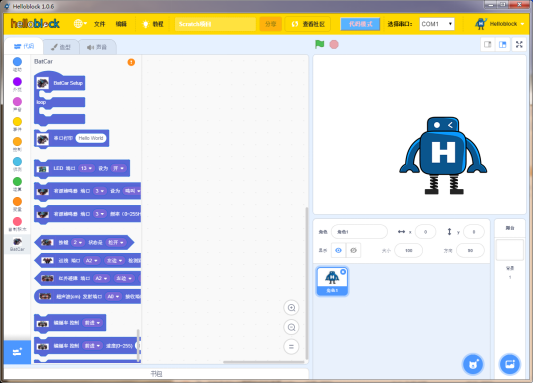The width and height of the screenshot is (533, 384).
Task: Open the My Blocks (pink) category
Action: pos(17,224)
